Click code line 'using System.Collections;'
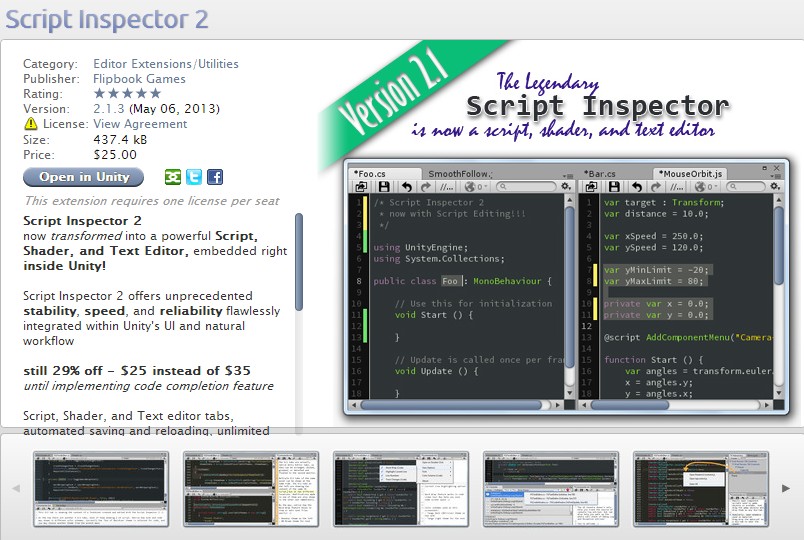 (x=439, y=259)
